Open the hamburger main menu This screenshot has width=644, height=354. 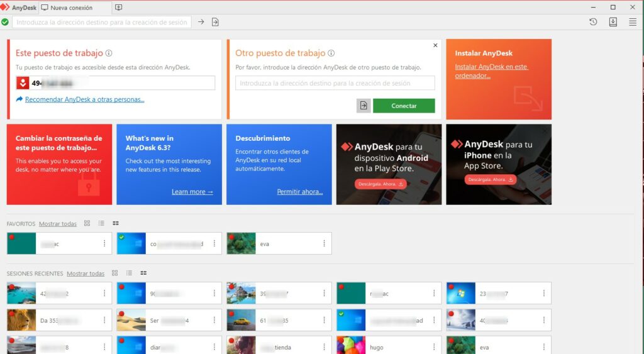(x=633, y=22)
